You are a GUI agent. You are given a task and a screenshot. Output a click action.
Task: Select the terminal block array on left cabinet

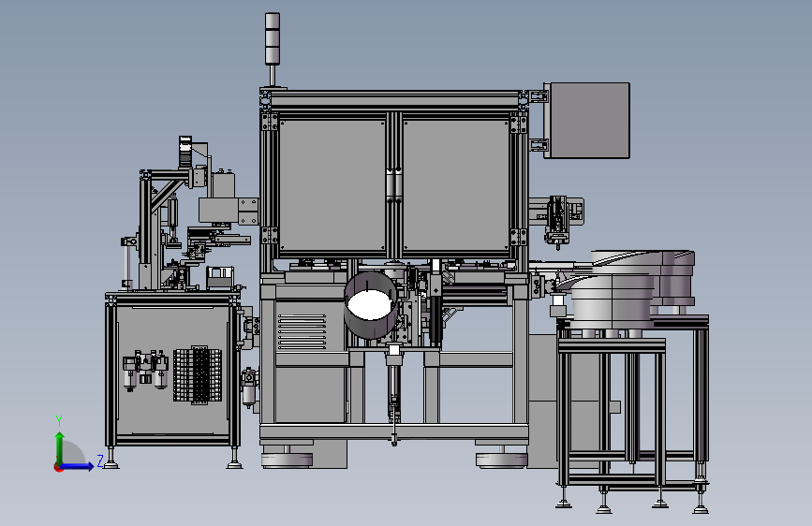point(198,375)
